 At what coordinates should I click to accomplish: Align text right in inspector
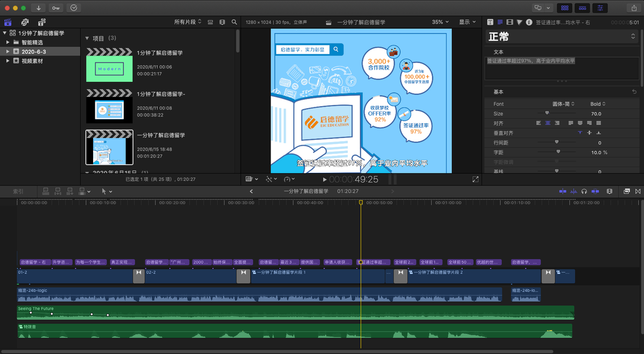[557, 123]
